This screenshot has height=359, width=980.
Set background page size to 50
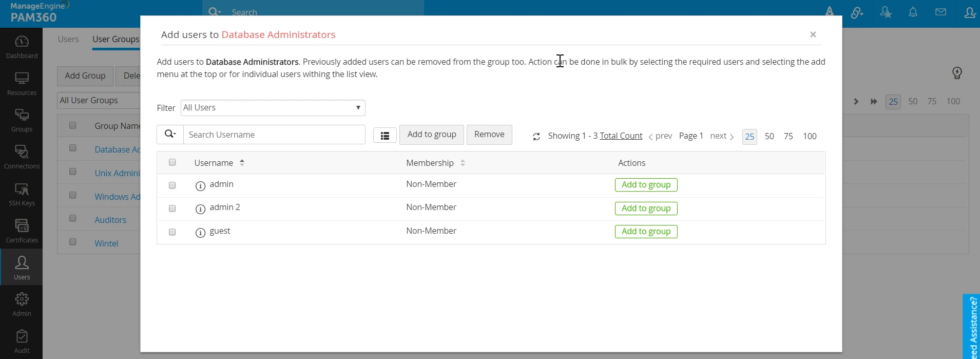coord(913,102)
